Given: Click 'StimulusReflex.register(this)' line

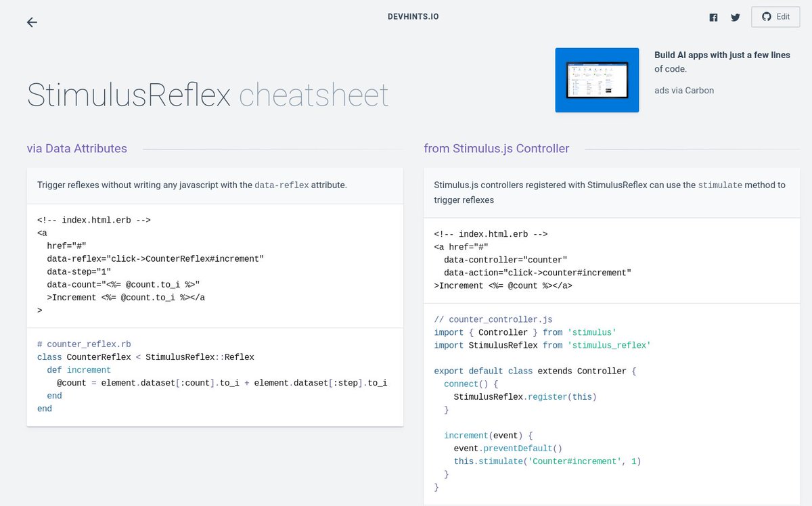Looking at the screenshot, I should [x=525, y=396].
